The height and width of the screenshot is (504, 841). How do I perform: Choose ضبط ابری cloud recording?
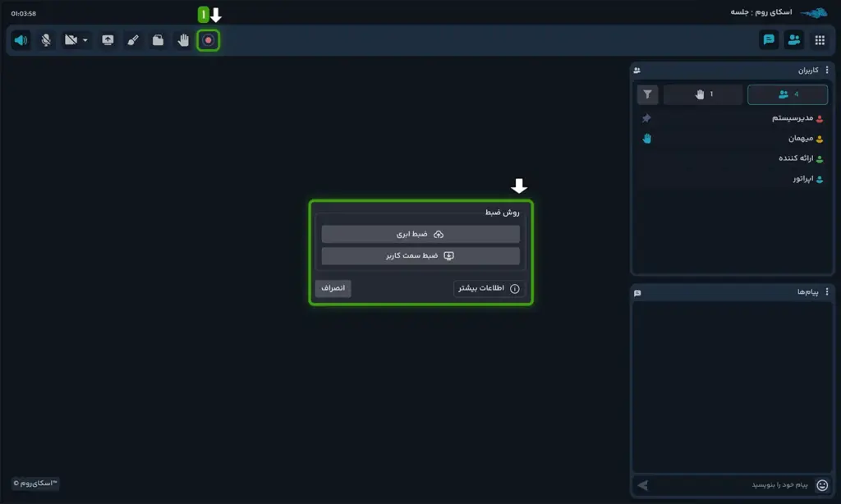(420, 234)
